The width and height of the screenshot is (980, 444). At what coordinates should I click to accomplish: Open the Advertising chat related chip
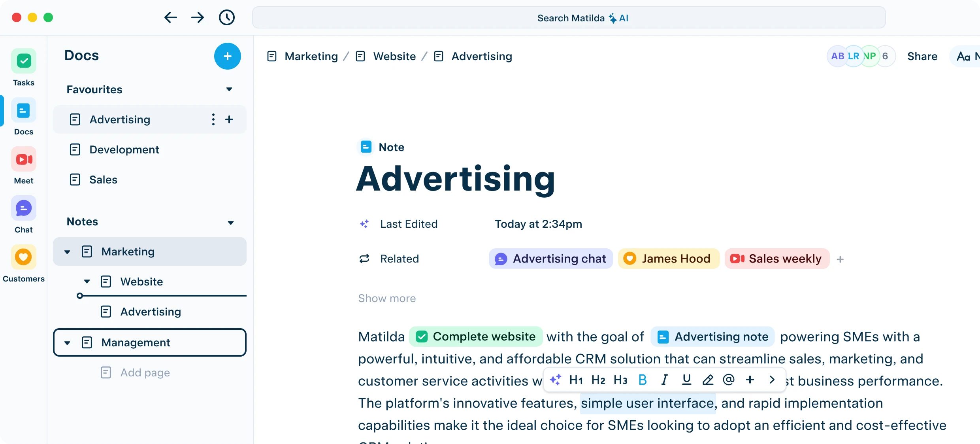[x=551, y=259]
